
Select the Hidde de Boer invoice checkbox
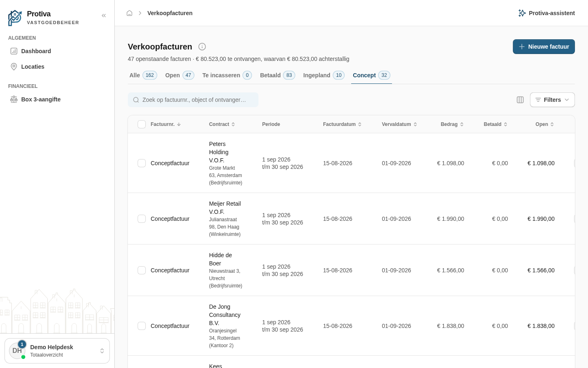tap(142, 270)
